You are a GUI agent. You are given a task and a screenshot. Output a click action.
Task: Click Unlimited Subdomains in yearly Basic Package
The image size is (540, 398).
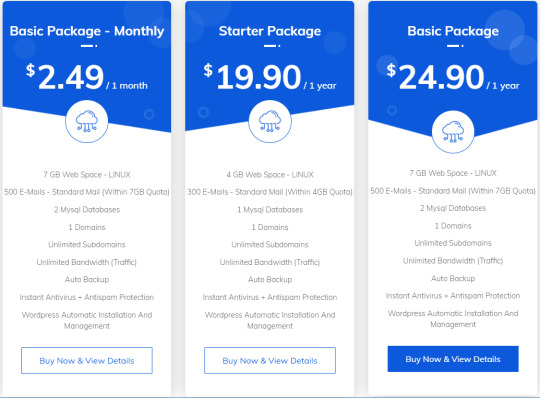[x=453, y=243]
